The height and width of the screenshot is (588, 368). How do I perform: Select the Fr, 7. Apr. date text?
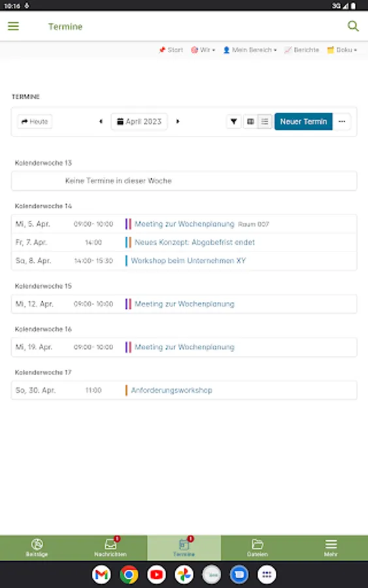point(31,242)
